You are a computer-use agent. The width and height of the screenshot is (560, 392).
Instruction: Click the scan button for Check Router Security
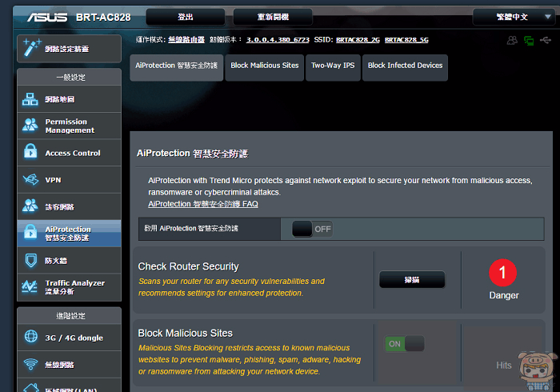click(412, 279)
